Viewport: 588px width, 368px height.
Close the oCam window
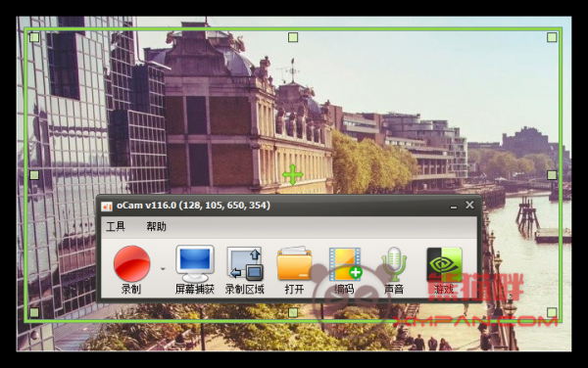(469, 205)
